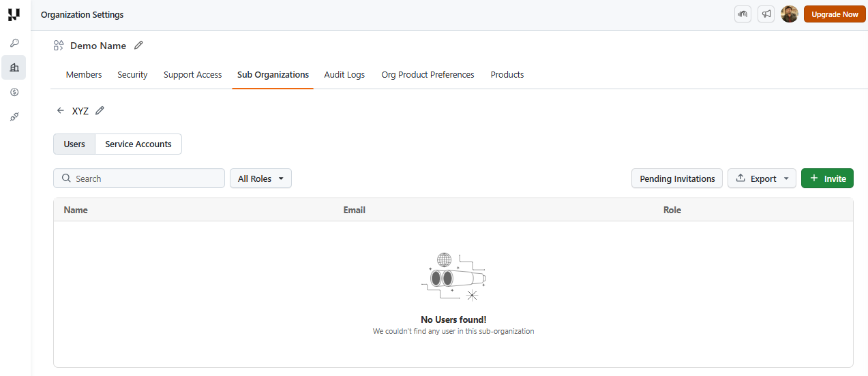Click the Role column header

pyautogui.click(x=672, y=210)
